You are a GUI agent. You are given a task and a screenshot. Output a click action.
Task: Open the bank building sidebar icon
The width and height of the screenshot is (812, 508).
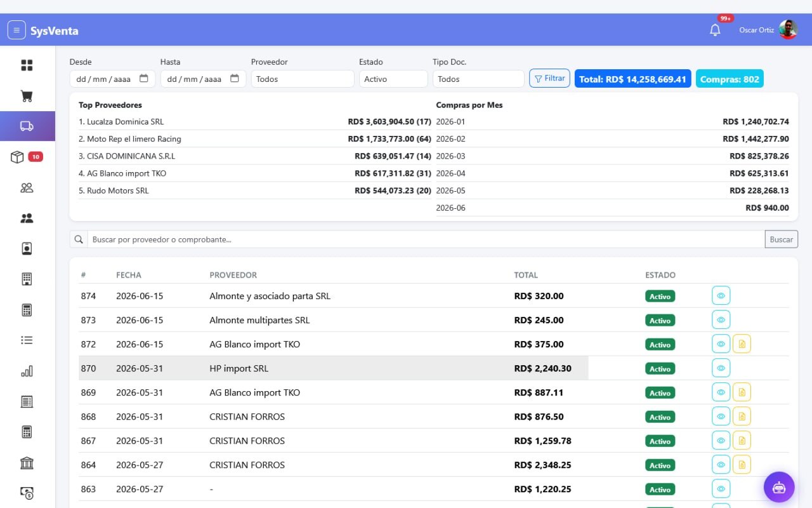[27, 462]
